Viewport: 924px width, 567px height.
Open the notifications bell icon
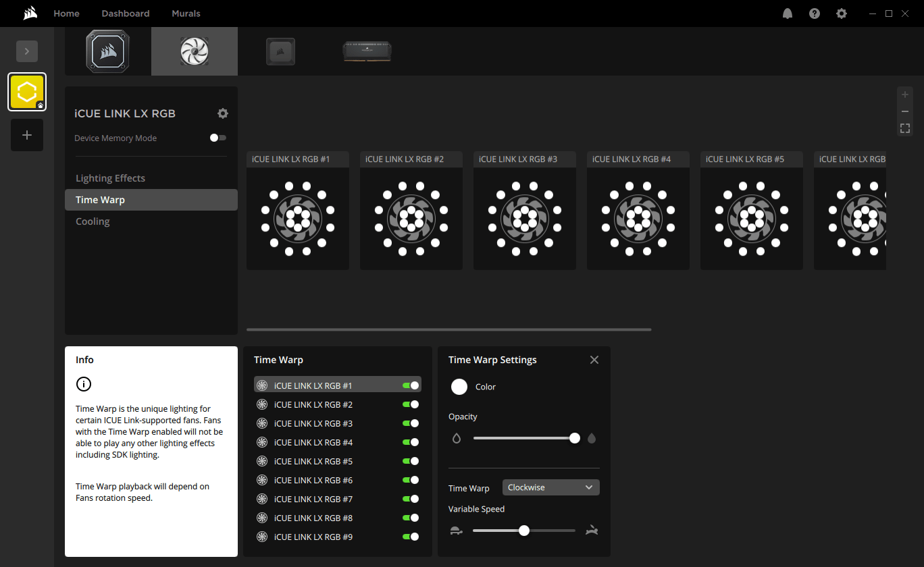pyautogui.click(x=788, y=13)
